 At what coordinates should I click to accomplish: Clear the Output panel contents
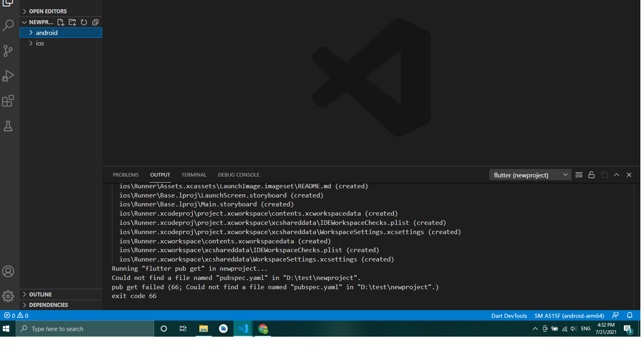579,175
